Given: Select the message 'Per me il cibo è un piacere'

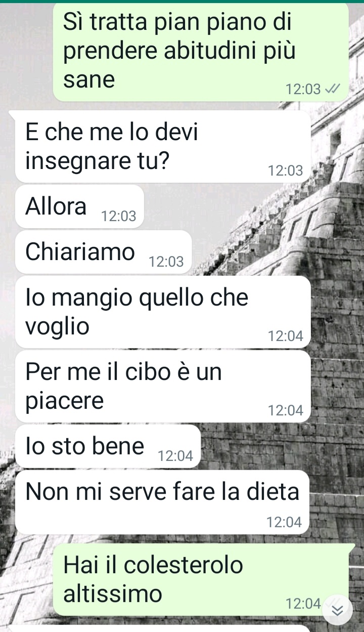Looking at the screenshot, I should click(163, 386).
